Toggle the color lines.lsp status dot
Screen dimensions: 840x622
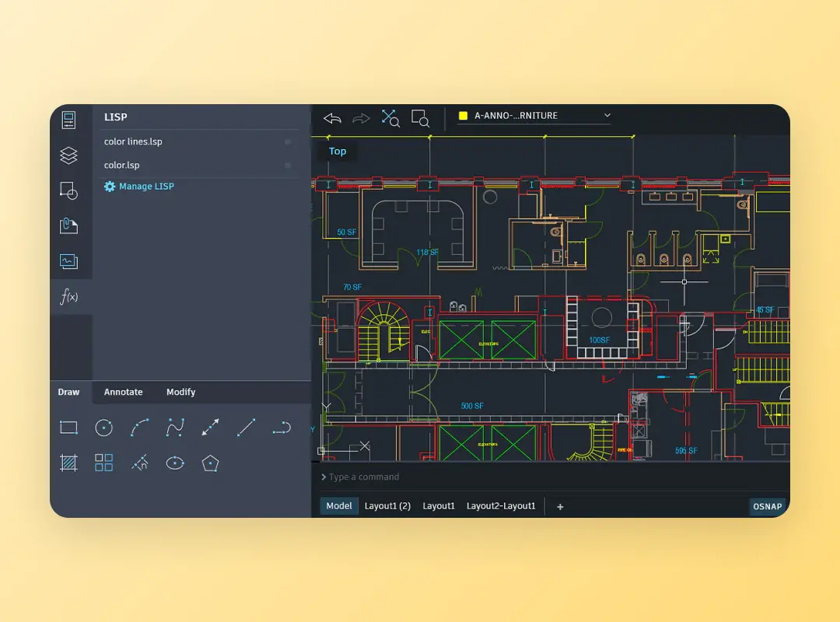288,142
